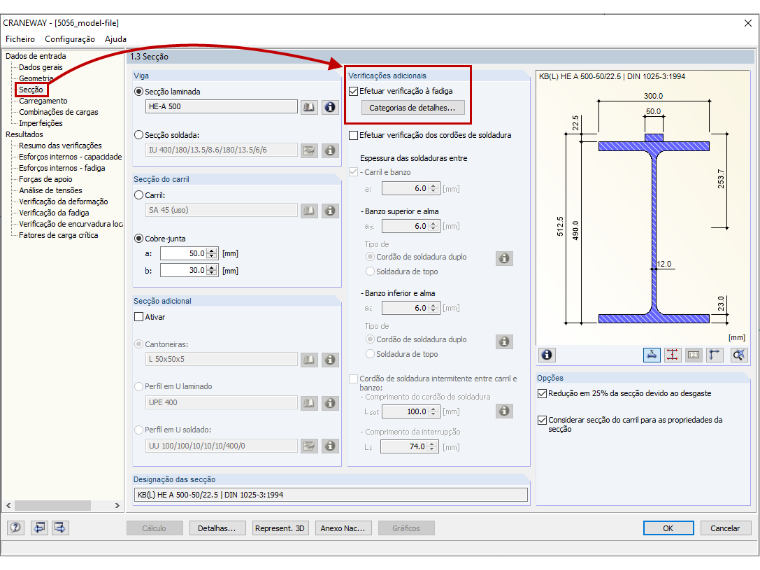Open the Ficheiro menu
Viewport: 760px width, 570px height.
pyautogui.click(x=20, y=39)
